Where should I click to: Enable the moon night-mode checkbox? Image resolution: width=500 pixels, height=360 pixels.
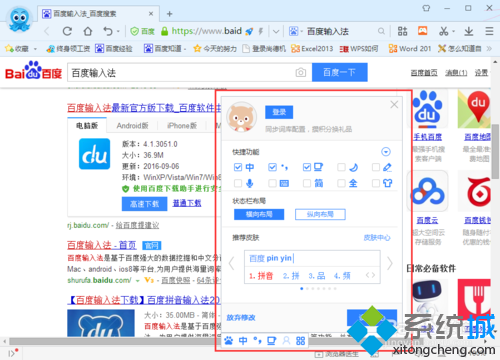[341, 167]
